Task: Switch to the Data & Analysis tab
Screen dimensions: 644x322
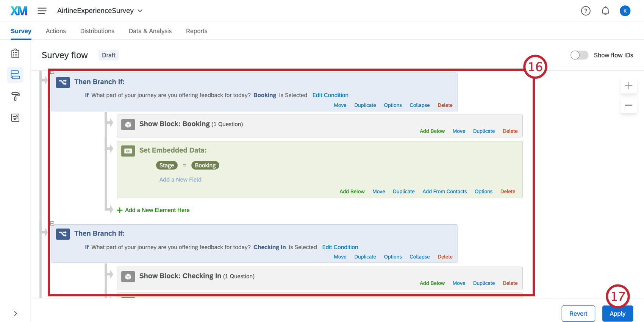Action: click(x=150, y=31)
